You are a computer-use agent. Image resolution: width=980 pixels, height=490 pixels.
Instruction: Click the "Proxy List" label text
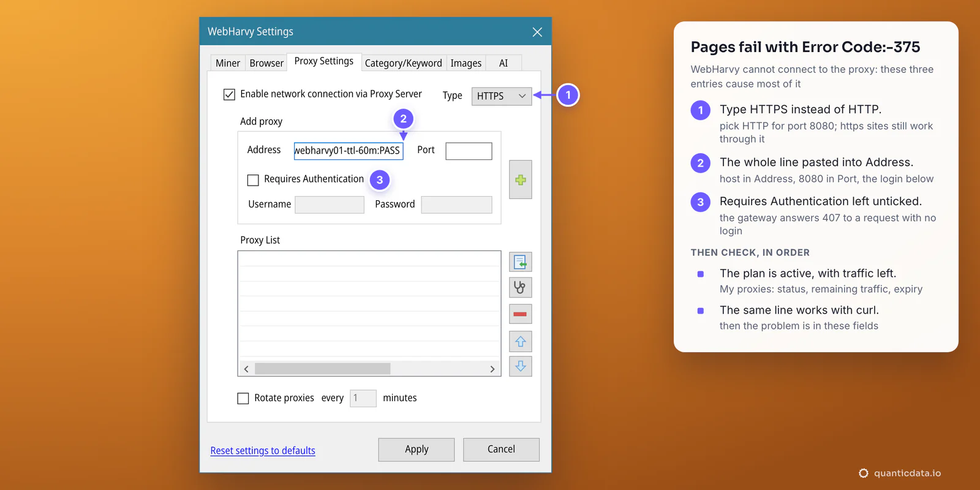(x=260, y=240)
